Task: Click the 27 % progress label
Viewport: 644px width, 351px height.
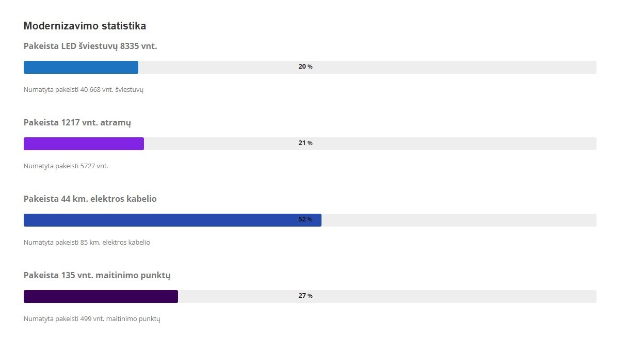Action: [x=305, y=296]
